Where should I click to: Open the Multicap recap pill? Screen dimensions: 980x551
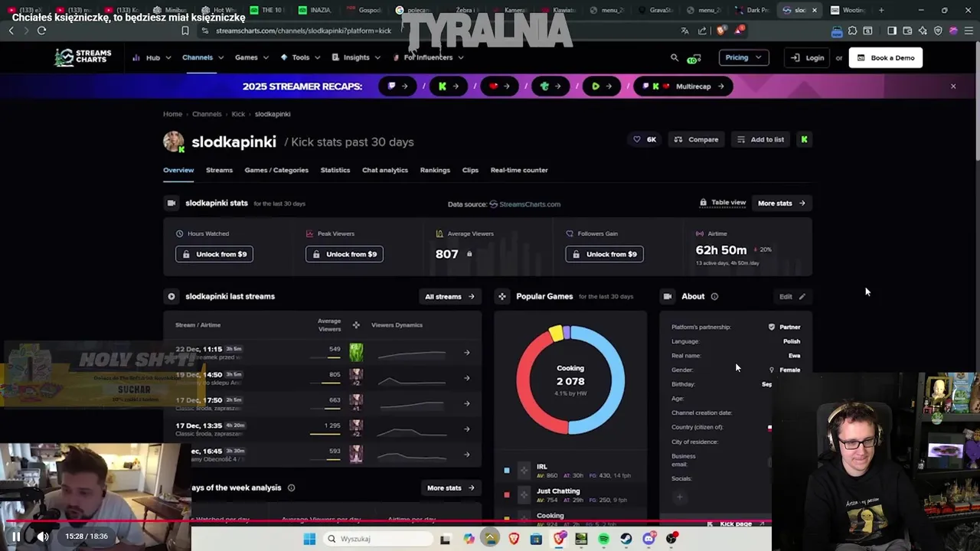pos(684,86)
